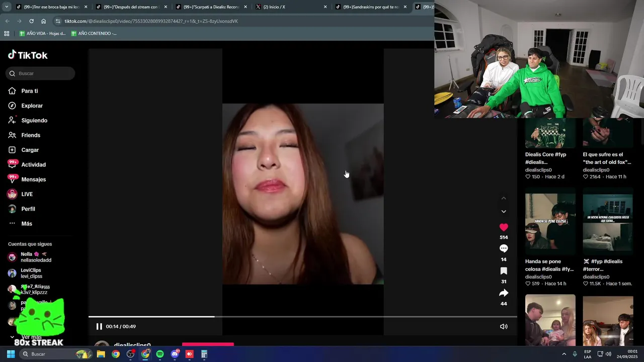644x362 pixels.
Task: Select the tiktok.com address bar URL
Action: click(151, 21)
